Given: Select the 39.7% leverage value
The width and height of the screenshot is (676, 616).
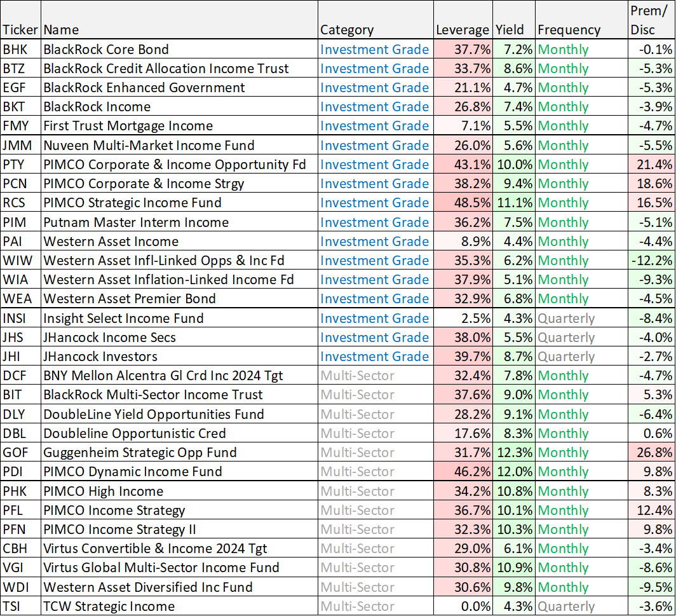Looking at the screenshot, I should point(463,356).
